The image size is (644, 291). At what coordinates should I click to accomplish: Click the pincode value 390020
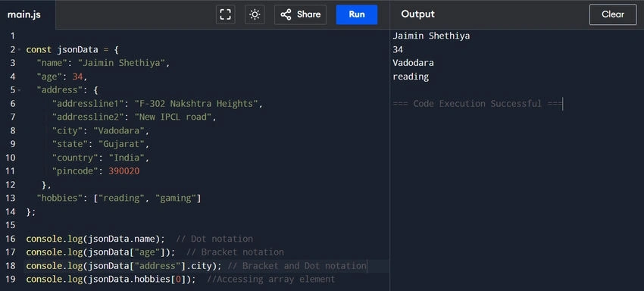pyautogui.click(x=124, y=171)
